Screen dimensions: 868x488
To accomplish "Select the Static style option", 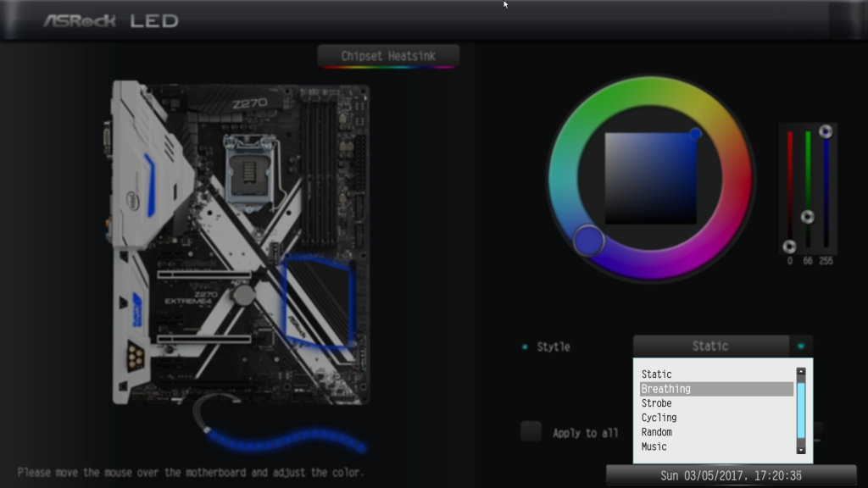I will tap(716, 374).
